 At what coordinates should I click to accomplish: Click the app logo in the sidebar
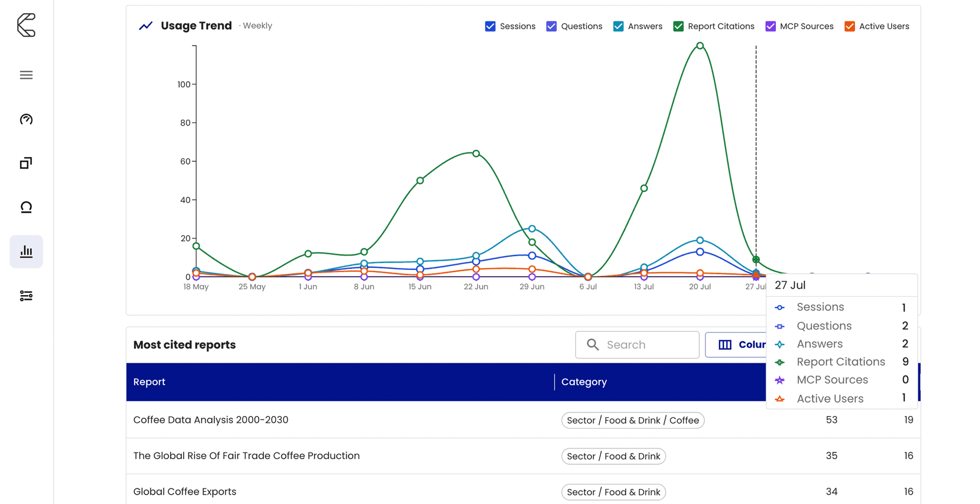click(26, 25)
